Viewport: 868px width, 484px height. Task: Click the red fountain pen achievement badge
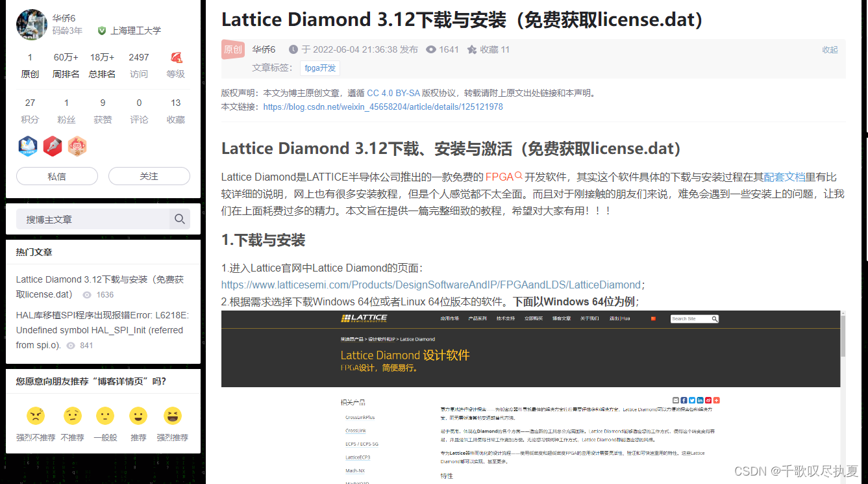click(x=52, y=146)
